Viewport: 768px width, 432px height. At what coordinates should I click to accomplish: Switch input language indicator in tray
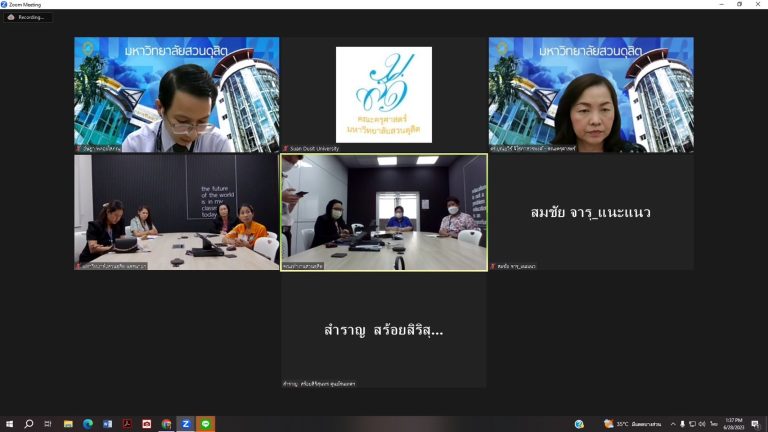tap(714, 424)
